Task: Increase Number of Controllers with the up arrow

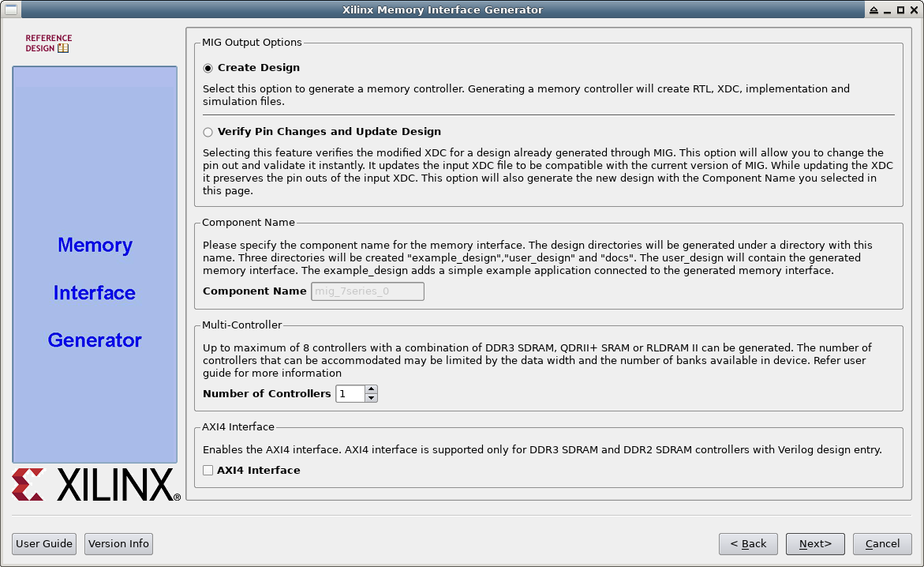Action: coord(372,389)
